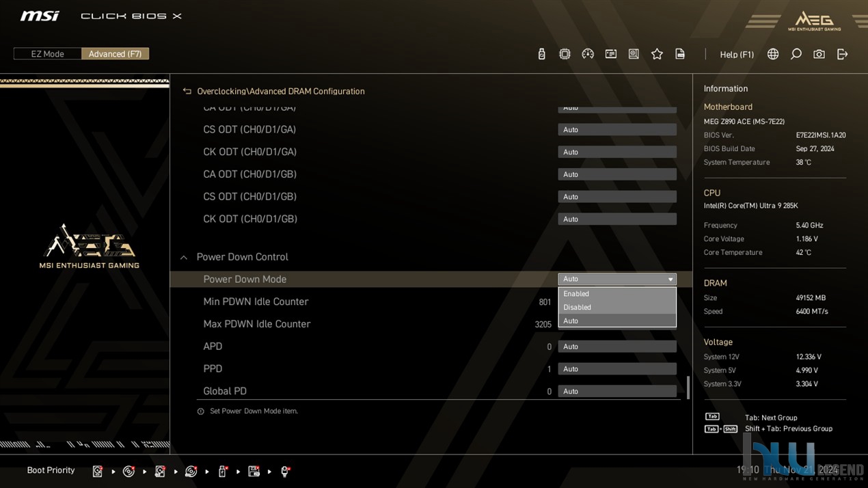Go back using the breadcrumb return arrow
This screenshot has width=868, height=488.
click(x=187, y=91)
